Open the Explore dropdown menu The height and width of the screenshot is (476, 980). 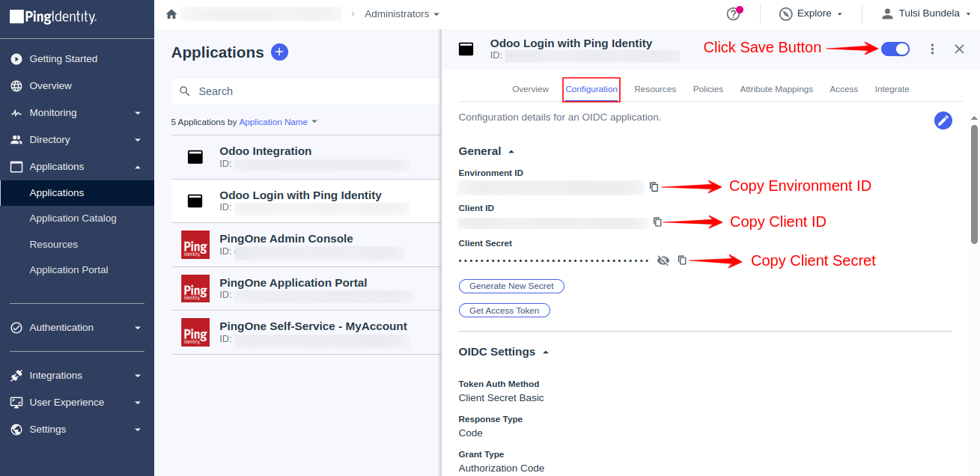[812, 14]
